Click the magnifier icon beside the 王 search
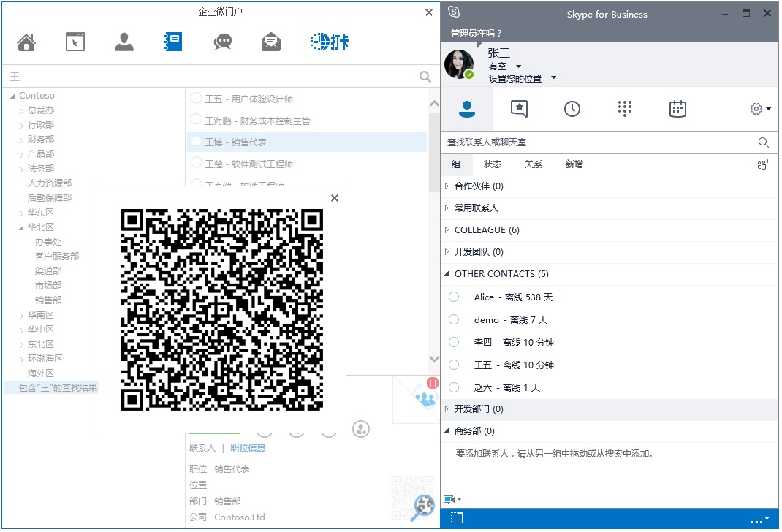The height and width of the screenshot is (532, 782). (425, 77)
